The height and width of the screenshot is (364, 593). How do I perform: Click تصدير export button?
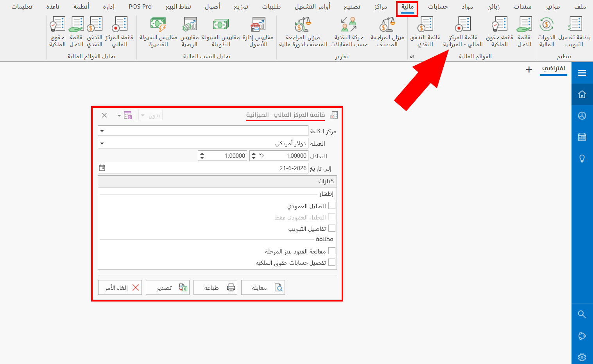(x=168, y=287)
